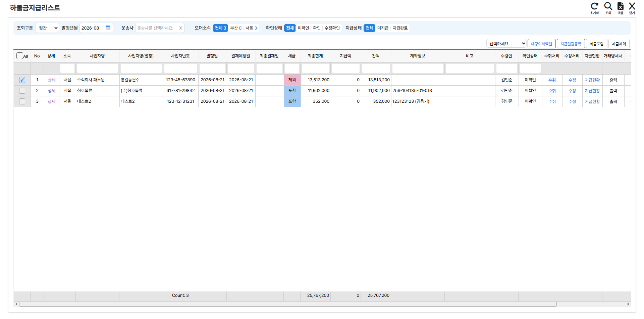Open 지급현황 link for 주식회사 패스원
Image resolution: width=644 pixels, height=319 pixels.
point(592,80)
